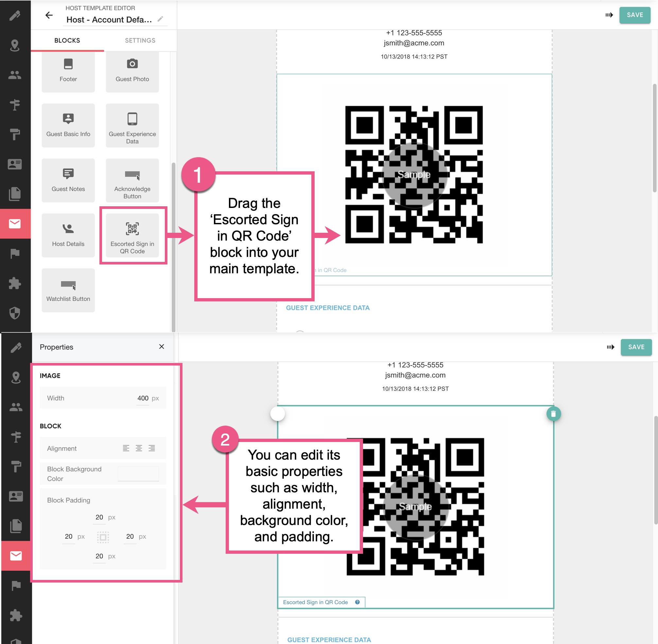Click the pencil icon to rename template
The height and width of the screenshot is (644, 658).
(160, 19)
